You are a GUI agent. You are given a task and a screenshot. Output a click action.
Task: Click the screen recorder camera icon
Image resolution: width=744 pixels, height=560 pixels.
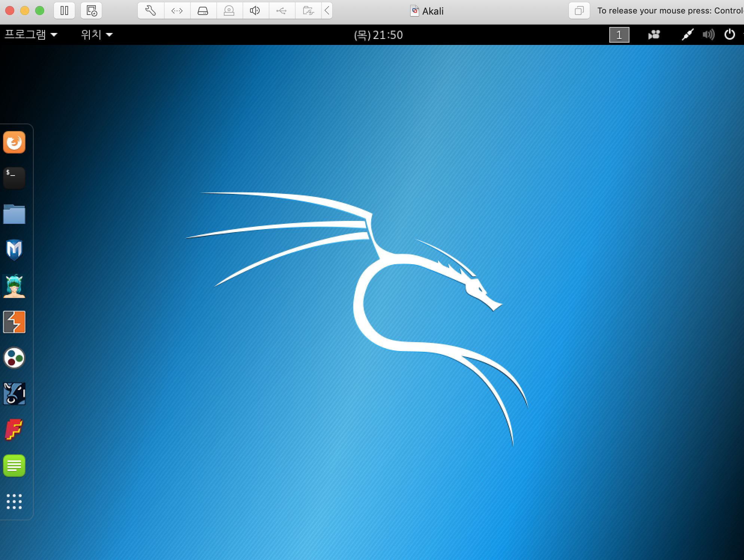(654, 35)
